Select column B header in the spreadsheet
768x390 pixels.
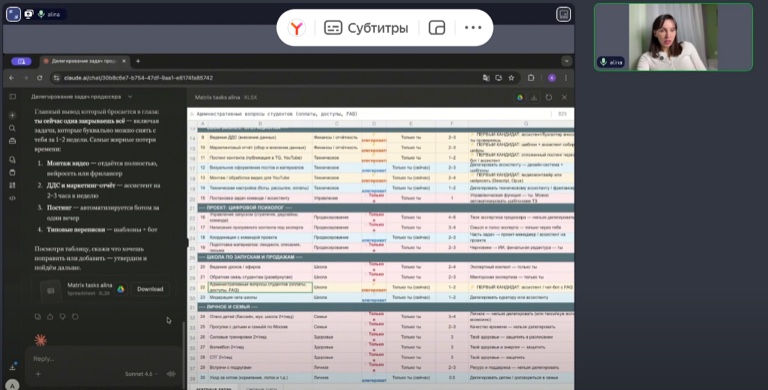(260, 124)
